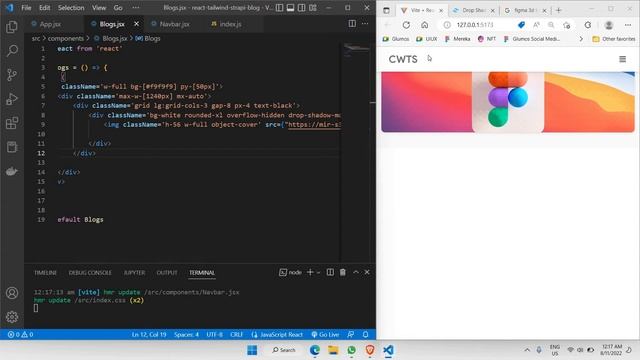
Task: Open the DEBUG CONSOLE panel tab
Action: [x=90, y=273]
